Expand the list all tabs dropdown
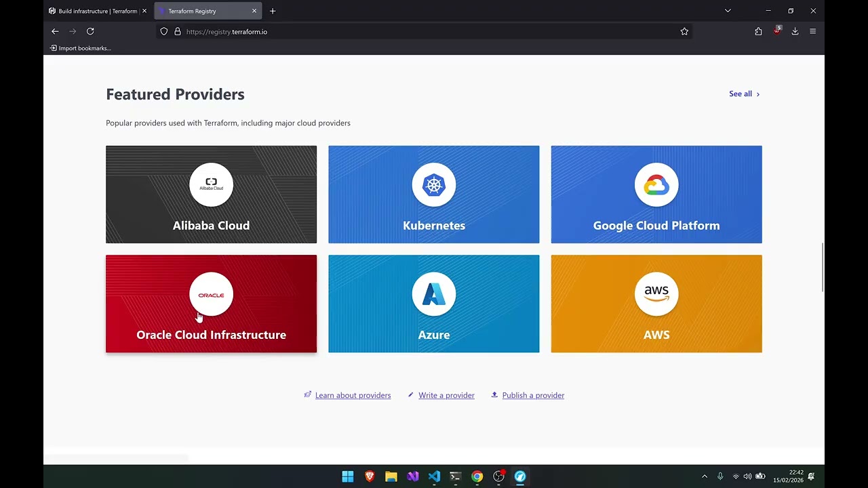This screenshot has height=488, width=868. [x=728, y=11]
